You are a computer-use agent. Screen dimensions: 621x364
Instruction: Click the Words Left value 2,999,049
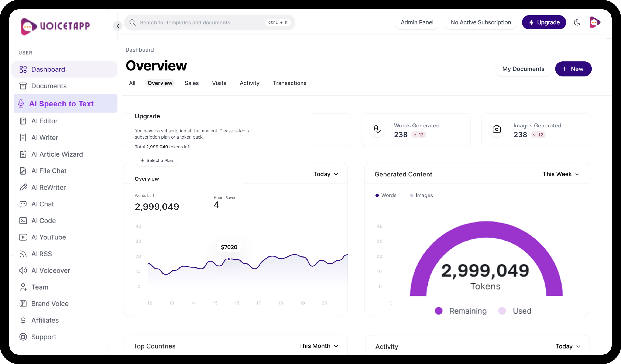(x=157, y=207)
